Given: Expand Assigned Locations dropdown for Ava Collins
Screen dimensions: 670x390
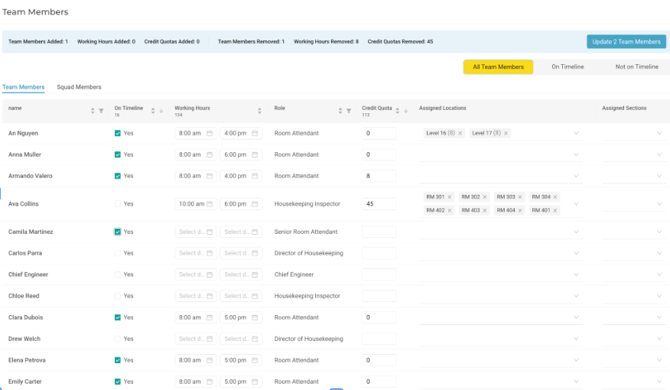Looking at the screenshot, I should [x=576, y=204].
